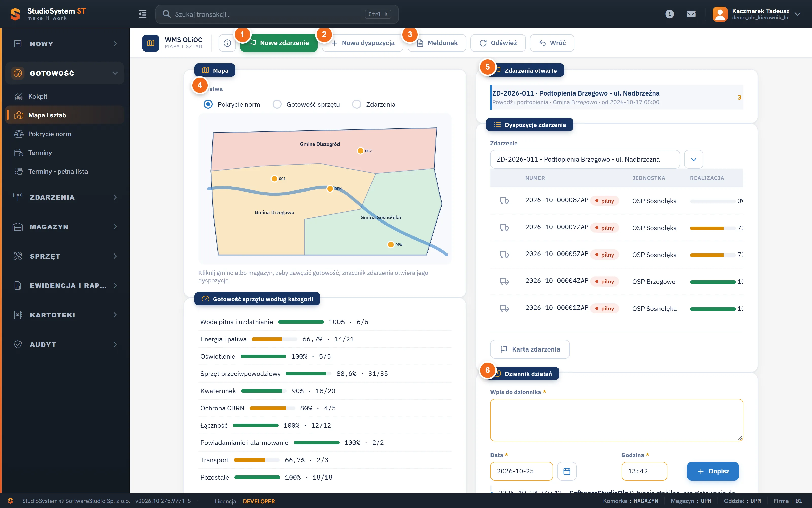This screenshot has width=812, height=508.
Task: Open Terminy sidebar item
Action: click(65, 153)
